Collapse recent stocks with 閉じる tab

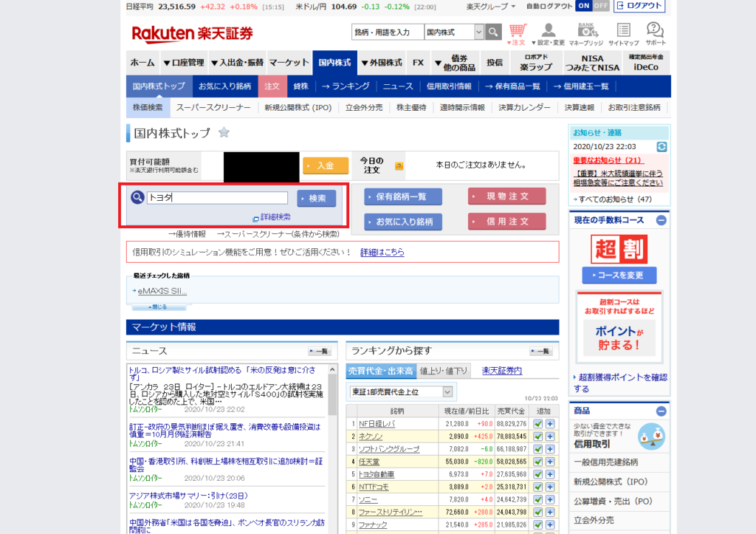158,307
